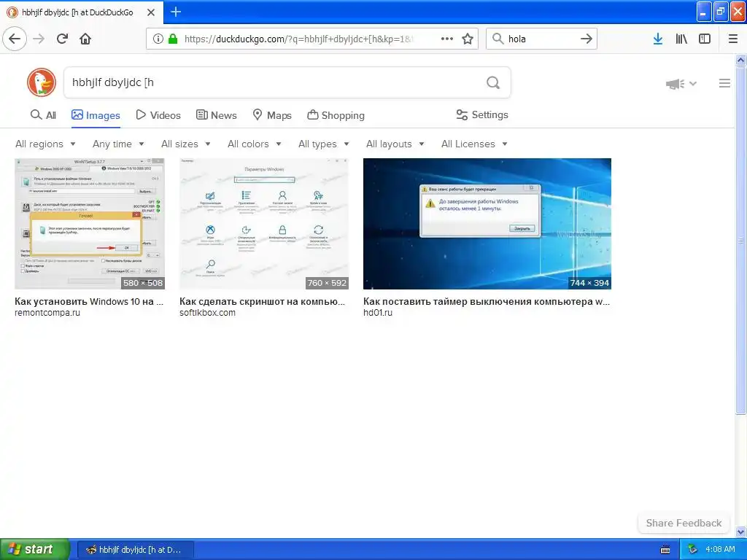Viewport: 747px width, 560px height.
Task: Open the Firefox Library icon
Action: pyautogui.click(x=681, y=39)
